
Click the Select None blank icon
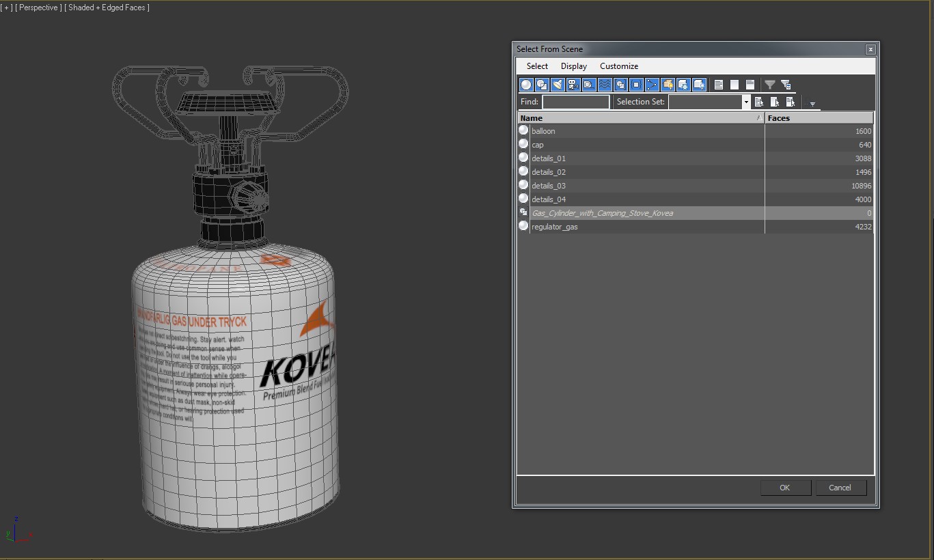click(x=734, y=85)
